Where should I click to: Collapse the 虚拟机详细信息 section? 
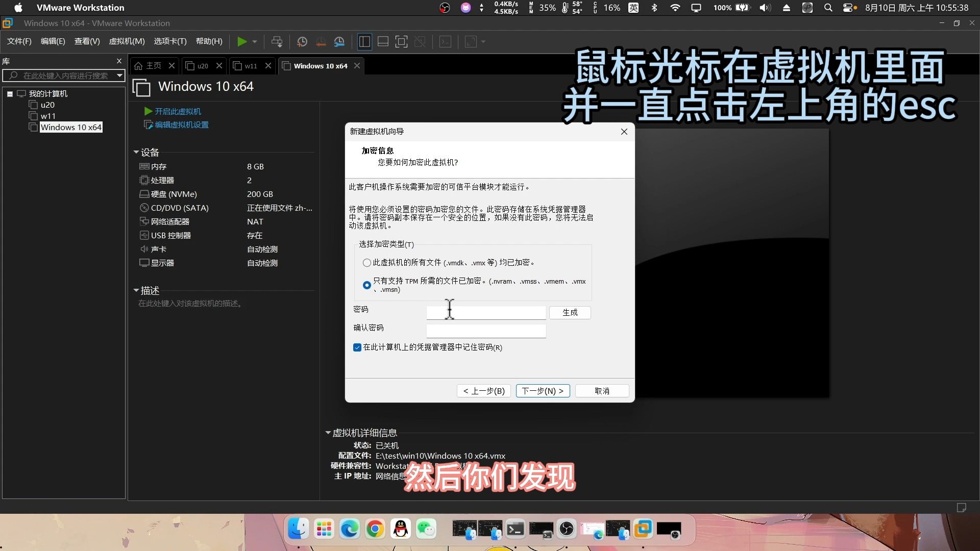pyautogui.click(x=328, y=433)
